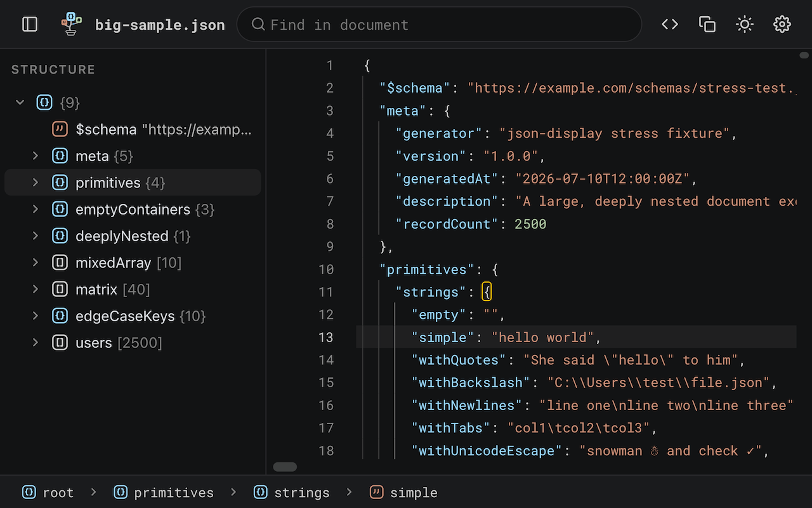Click the object icon beside meta
Viewport: 812px width, 508px height.
click(x=60, y=156)
